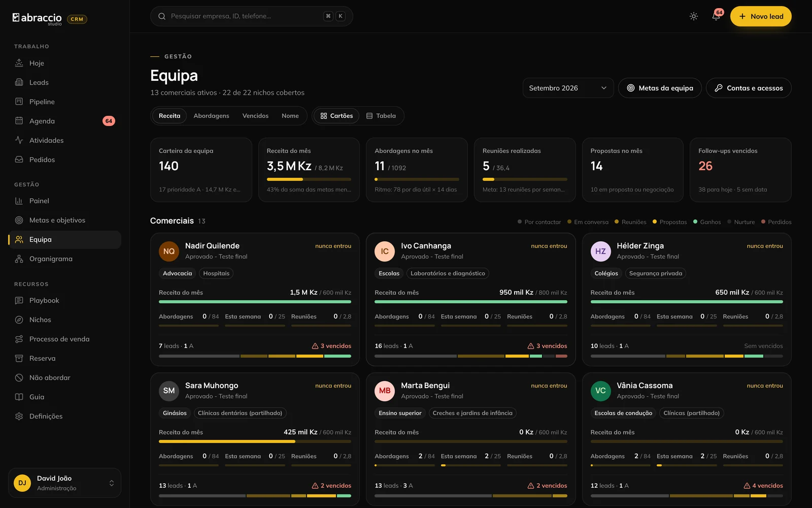The height and width of the screenshot is (508, 812).
Task: Click the Pedidos inbox icon
Action: pos(19,160)
